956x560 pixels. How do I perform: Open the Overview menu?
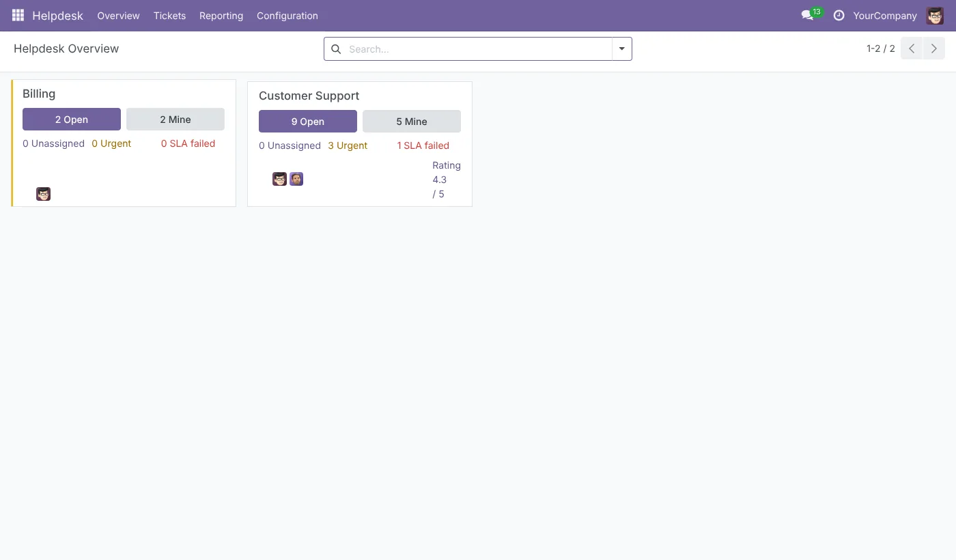[118, 16]
